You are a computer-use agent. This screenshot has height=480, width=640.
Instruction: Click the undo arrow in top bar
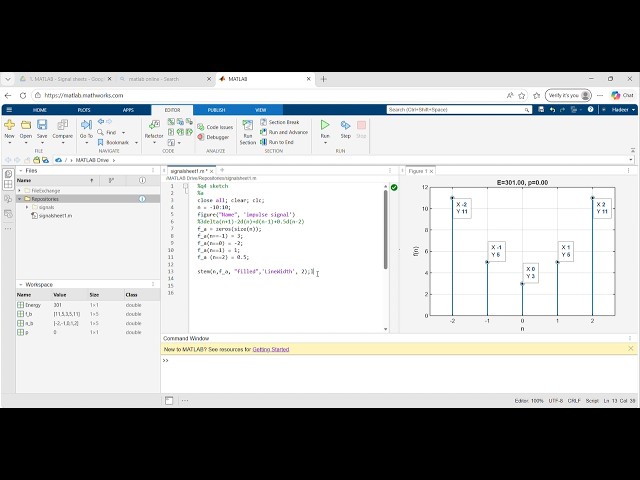click(552, 110)
